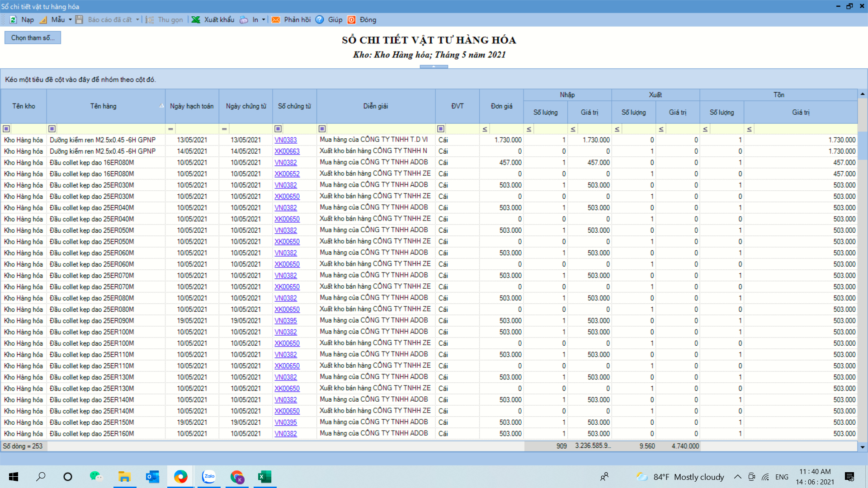Click the Nạp reload icon
The height and width of the screenshot is (488, 868).
(x=14, y=20)
